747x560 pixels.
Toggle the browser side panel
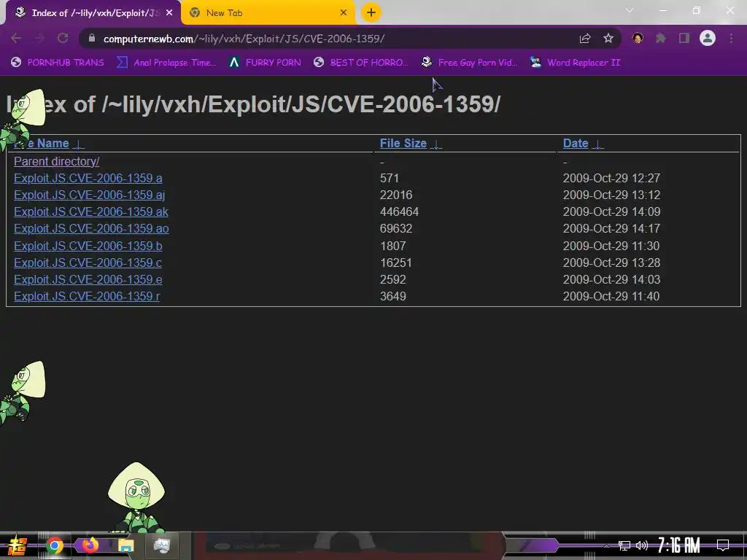(x=684, y=39)
